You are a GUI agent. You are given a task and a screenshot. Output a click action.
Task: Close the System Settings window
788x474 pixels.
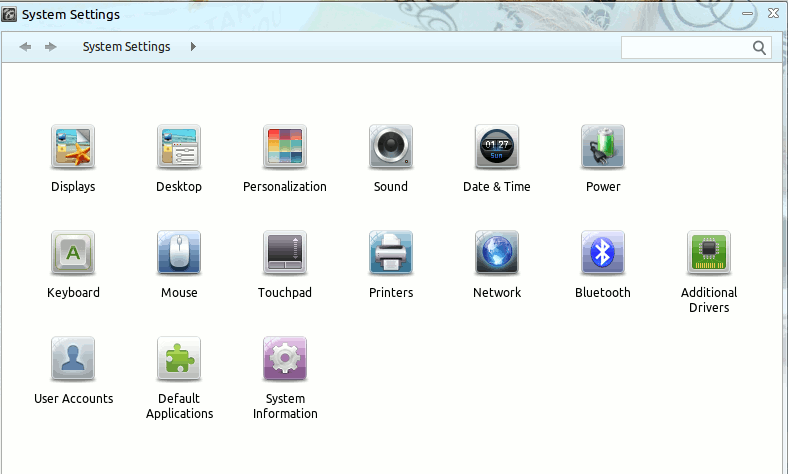coord(773,13)
